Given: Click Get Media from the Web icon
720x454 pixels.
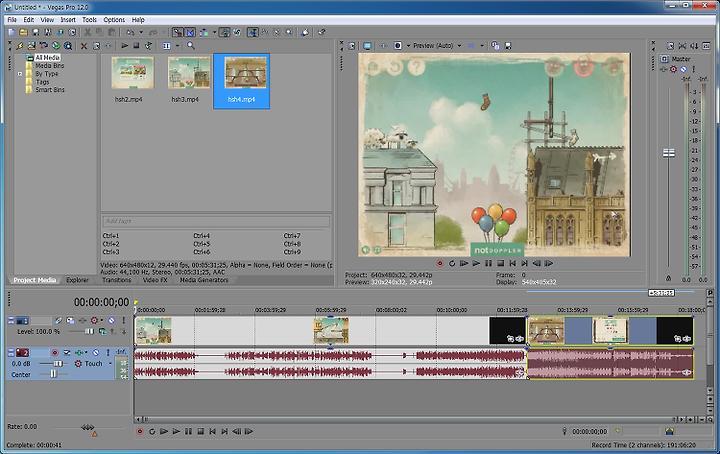Looking at the screenshot, I should click(x=68, y=45).
